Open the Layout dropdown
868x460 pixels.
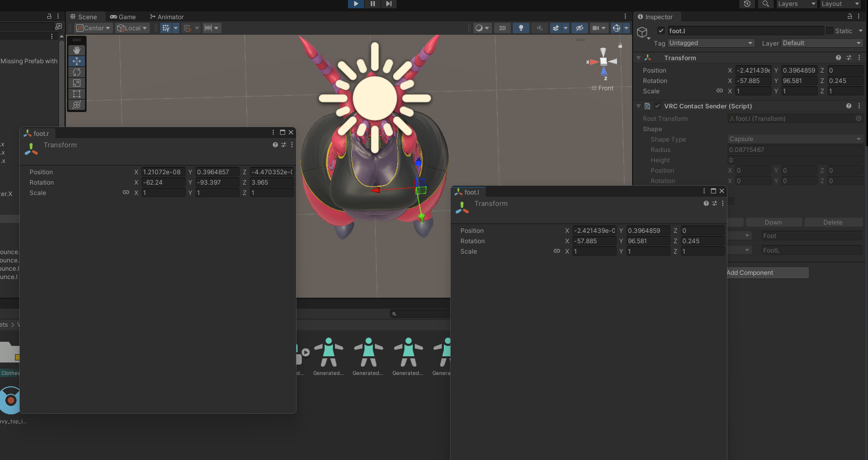(x=841, y=4)
